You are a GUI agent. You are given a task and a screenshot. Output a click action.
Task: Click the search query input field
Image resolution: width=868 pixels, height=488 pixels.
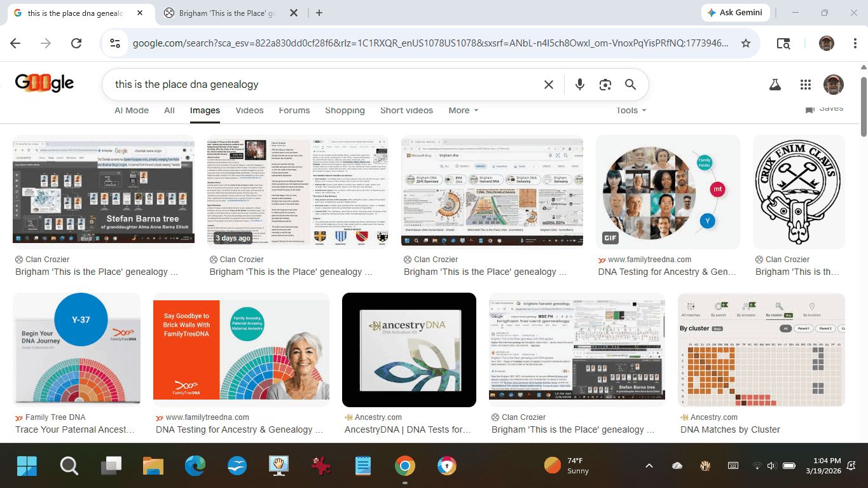tap(318, 85)
